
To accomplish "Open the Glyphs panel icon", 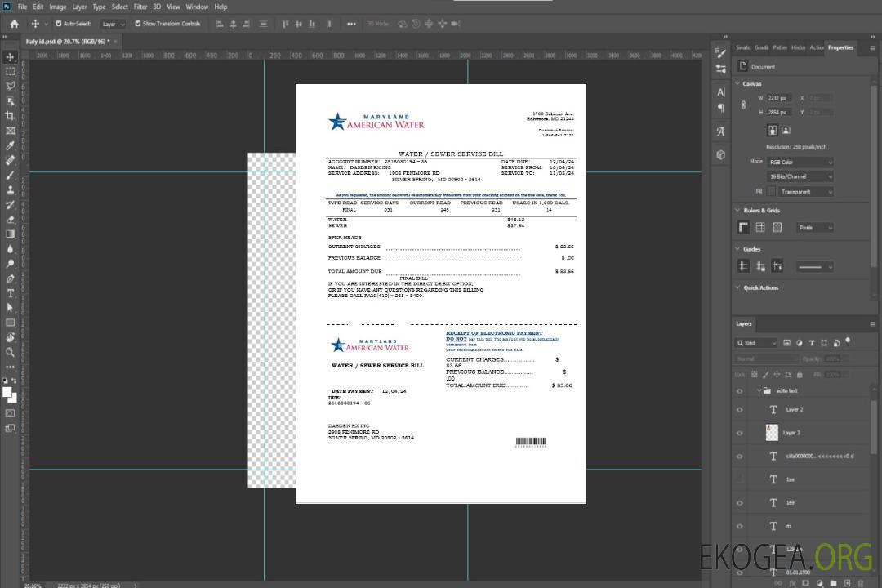I will (721, 131).
